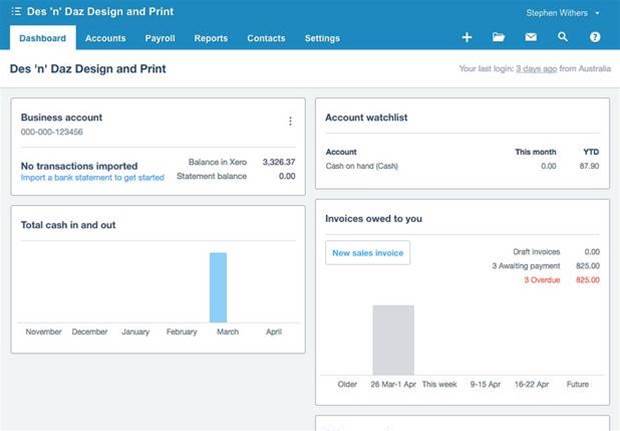Click the grey 26 Mar-1 Apr invoice bar
Image resolution: width=620 pixels, height=431 pixels.
(393, 340)
